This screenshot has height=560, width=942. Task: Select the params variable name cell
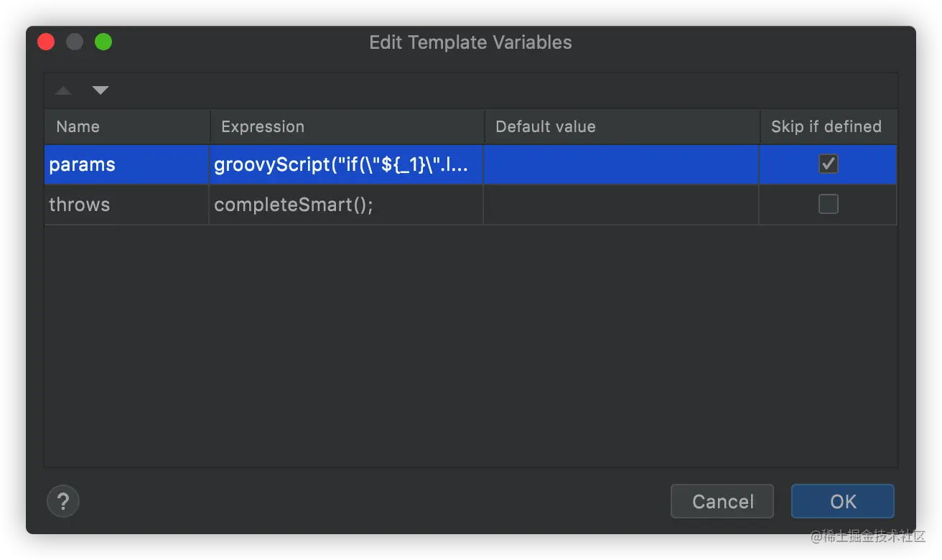tap(126, 164)
